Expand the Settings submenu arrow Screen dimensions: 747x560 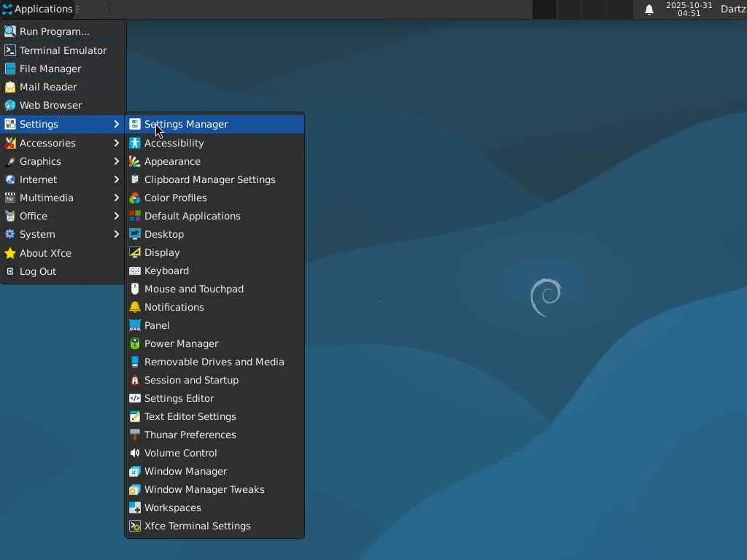pyautogui.click(x=116, y=124)
